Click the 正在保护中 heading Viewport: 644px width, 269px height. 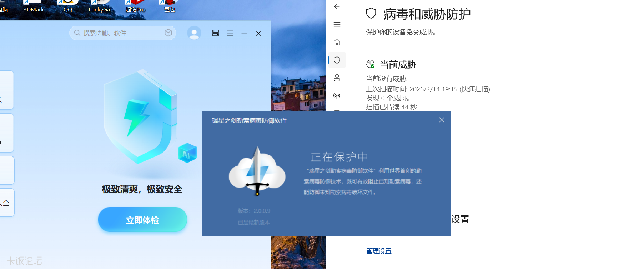339,157
